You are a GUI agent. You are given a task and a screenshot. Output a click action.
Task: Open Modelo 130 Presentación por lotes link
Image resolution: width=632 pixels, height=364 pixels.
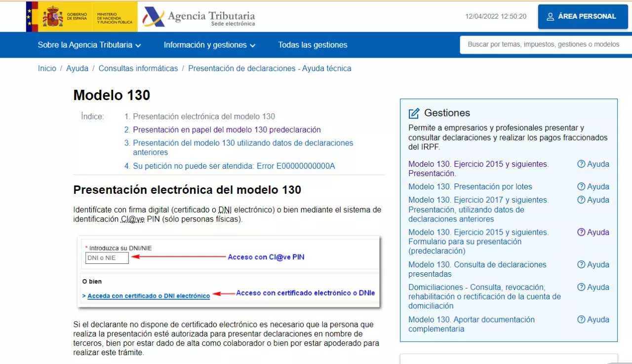(470, 187)
